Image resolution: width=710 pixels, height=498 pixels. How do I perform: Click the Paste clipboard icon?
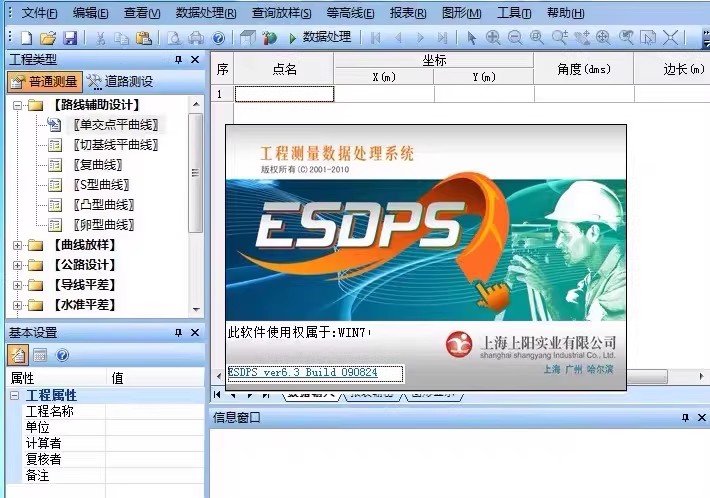click(144, 38)
